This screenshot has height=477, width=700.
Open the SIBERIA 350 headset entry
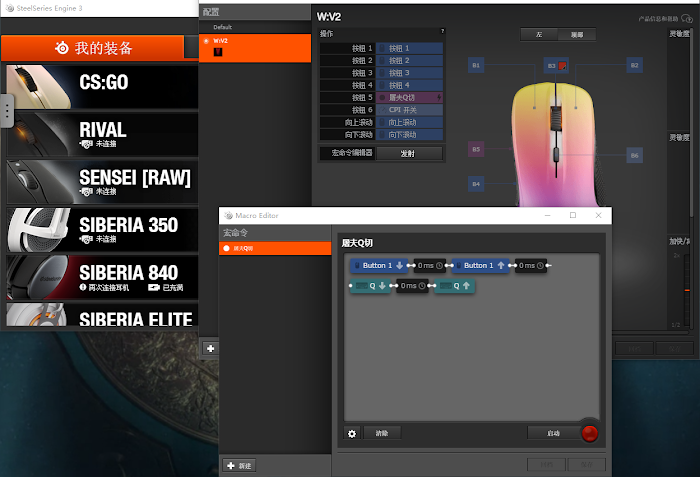(x=102, y=230)
